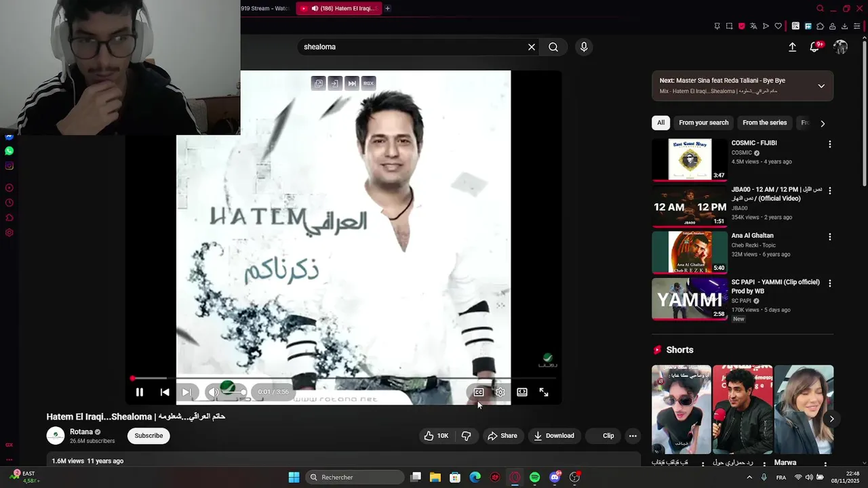
Task: Open YouTube upload create button
Action: (x=792, y=47)
